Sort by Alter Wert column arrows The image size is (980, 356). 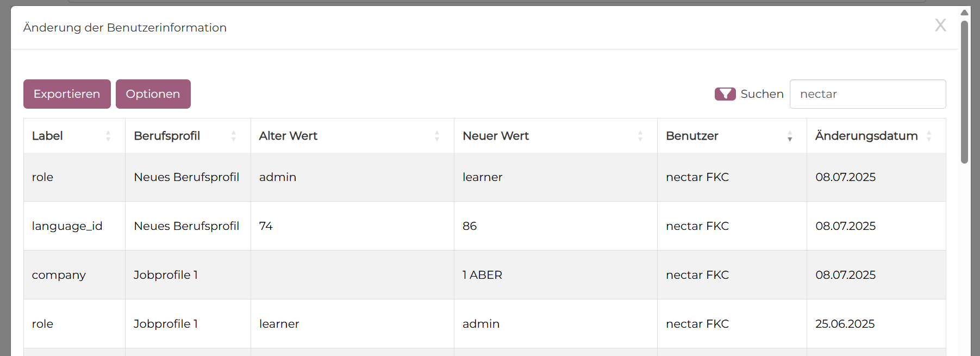pyautogui.click(x=437, y=136)
